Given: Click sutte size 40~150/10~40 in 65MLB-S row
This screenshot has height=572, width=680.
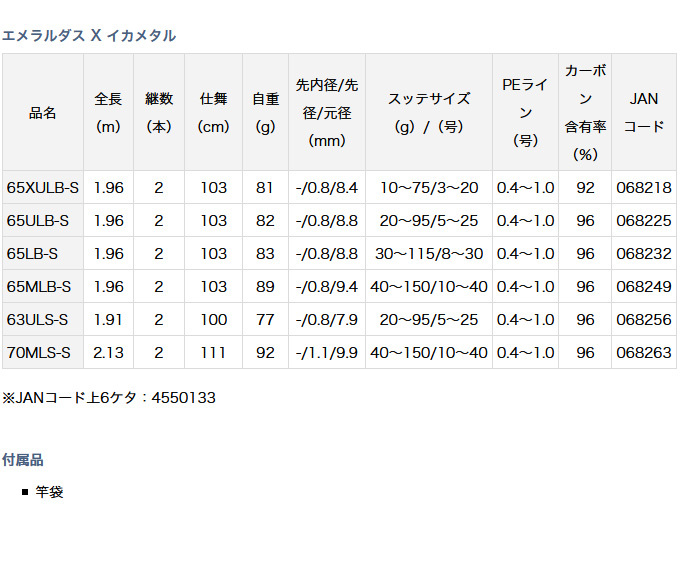Looking at the screenshot, I should tap(429, 287).
